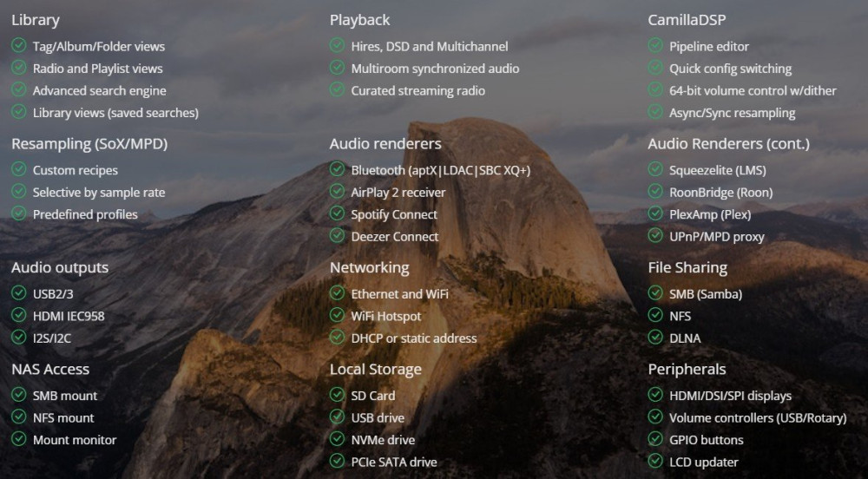Select the check icon next to RoonBridge (Roon)
Image resolution: width=868 pixels, height=479 pixels.
[655, 192]
